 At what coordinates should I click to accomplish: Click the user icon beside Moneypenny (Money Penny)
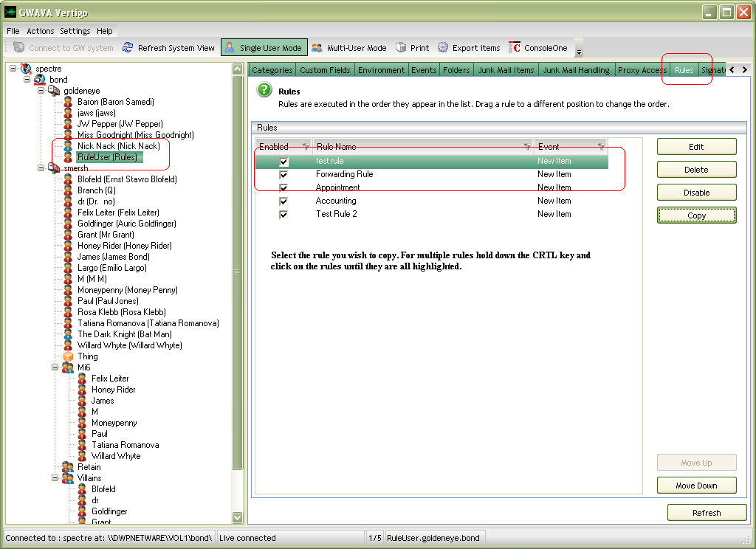pyautogui.click(x=68, y=290)
